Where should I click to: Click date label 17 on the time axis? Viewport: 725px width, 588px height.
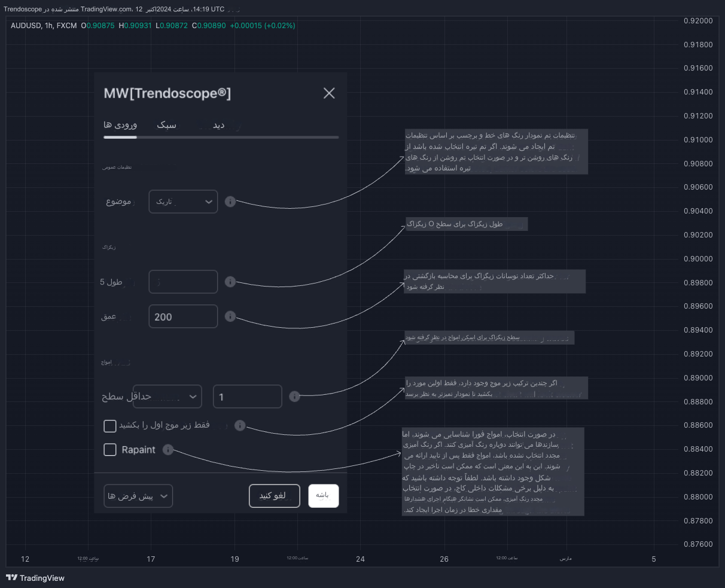[151, 559]
